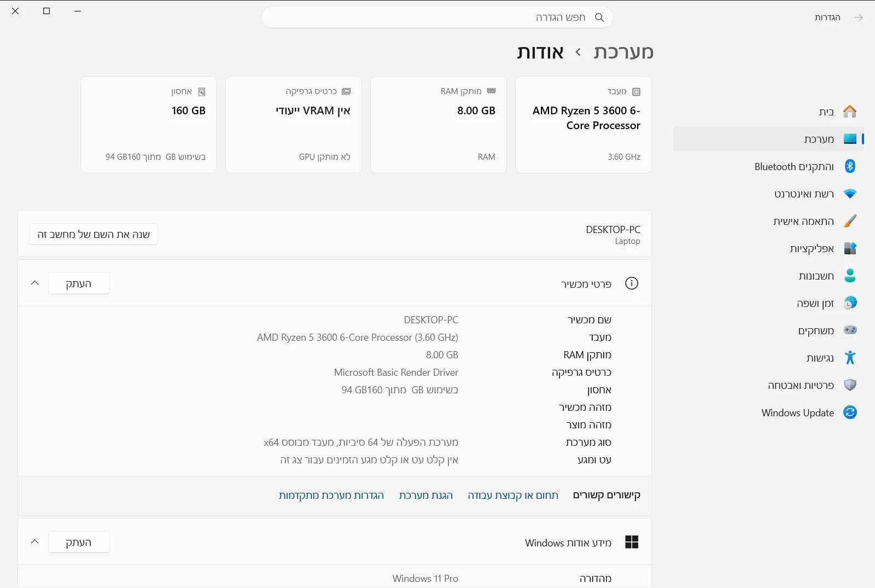Click the device details info icon
Screen dimensions: 875x588
point(632,283)
